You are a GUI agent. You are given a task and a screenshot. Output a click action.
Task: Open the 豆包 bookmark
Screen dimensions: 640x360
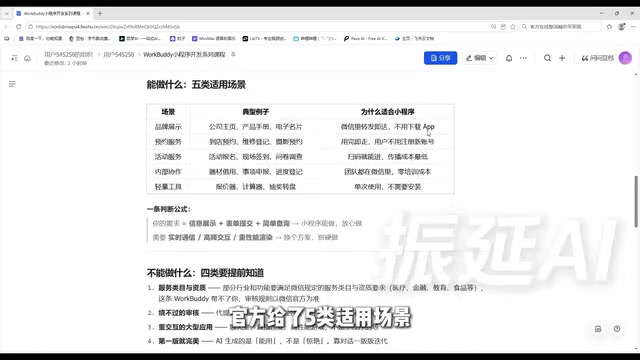click(x=90, y=38)
